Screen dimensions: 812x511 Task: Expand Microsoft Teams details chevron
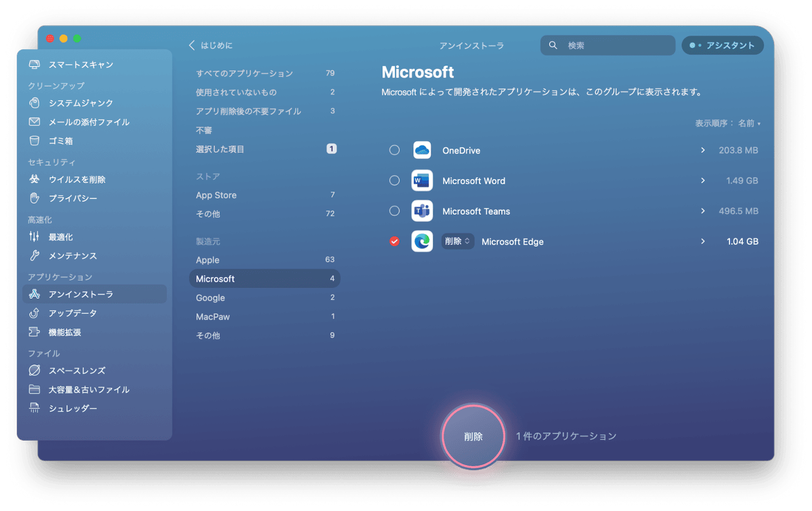[x=703, y=211]
